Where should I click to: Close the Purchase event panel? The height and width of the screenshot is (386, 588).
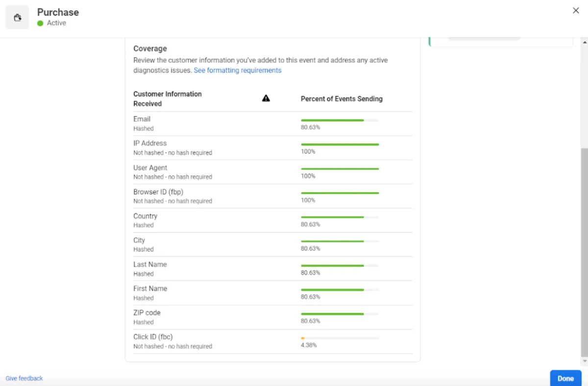(576, 10)
